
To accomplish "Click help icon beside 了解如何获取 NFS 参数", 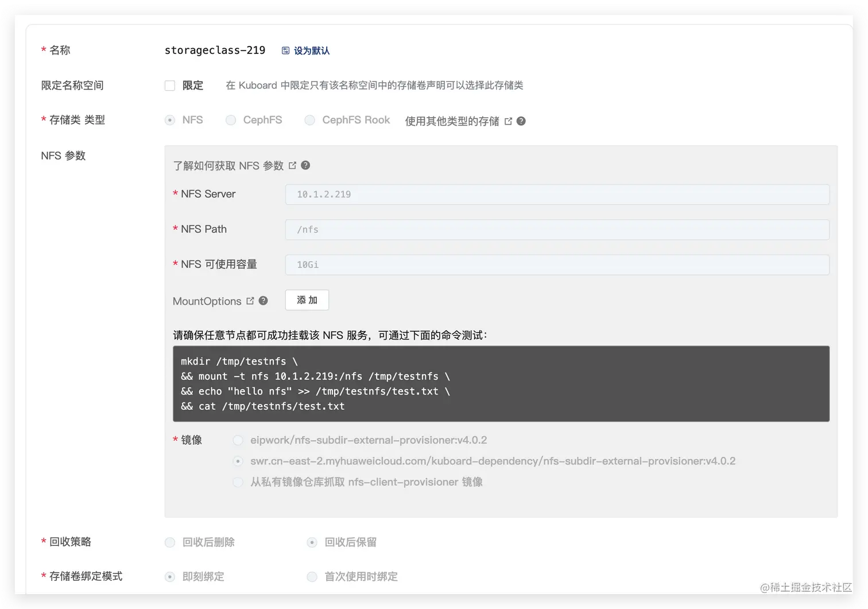I will click(x=305, y=165).
